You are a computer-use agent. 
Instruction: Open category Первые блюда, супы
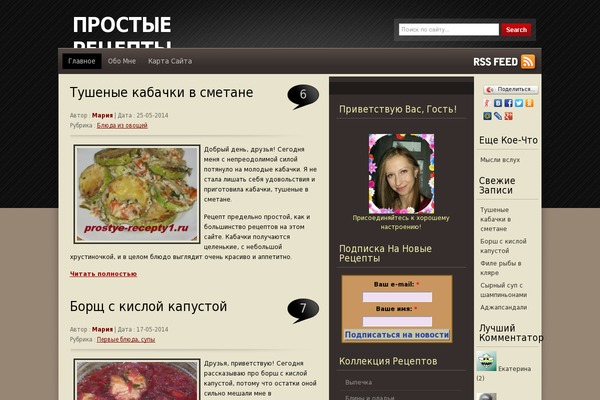126,339
